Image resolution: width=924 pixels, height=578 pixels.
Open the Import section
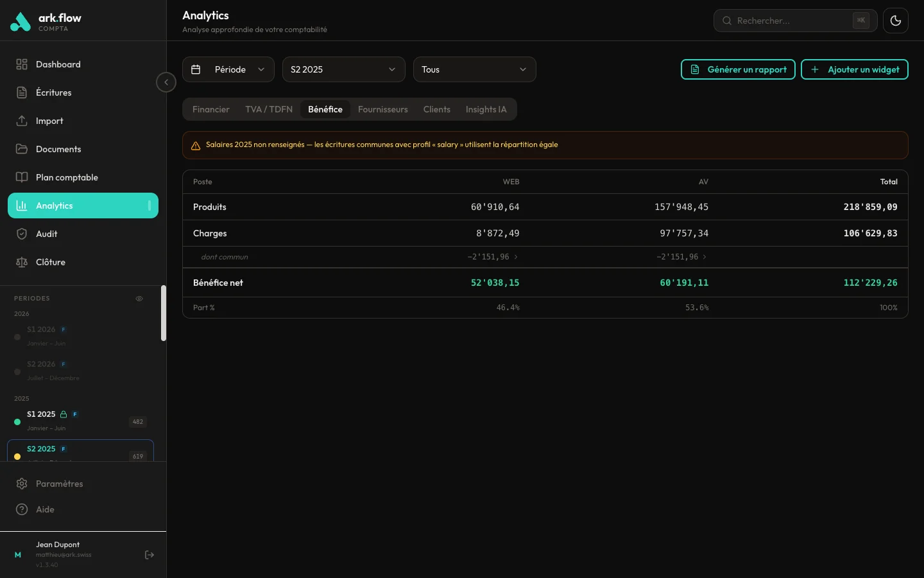(21, 121)
